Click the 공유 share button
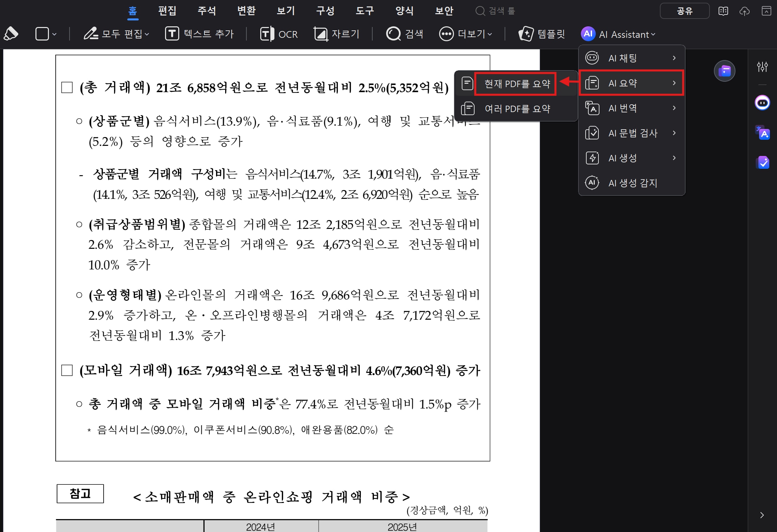777x532 pixels. point(685,11)
